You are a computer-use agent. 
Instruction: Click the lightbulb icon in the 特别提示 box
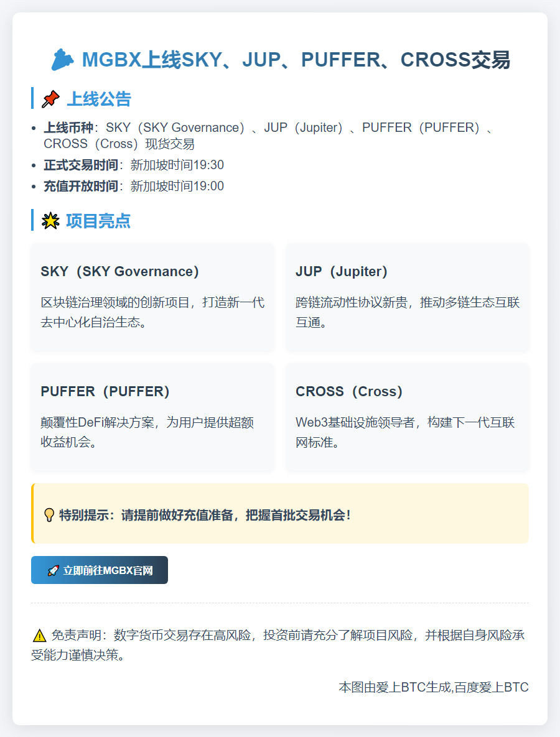(49, 515)
